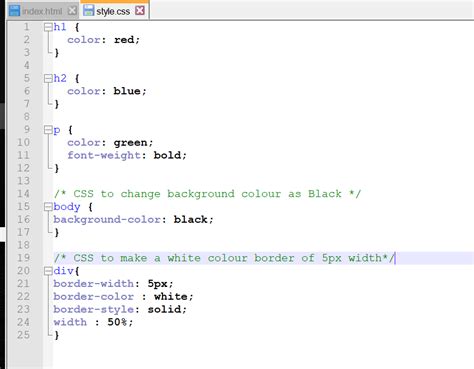
Task: Click the '50%' value on line 24
Action: [x=117, y=322]
